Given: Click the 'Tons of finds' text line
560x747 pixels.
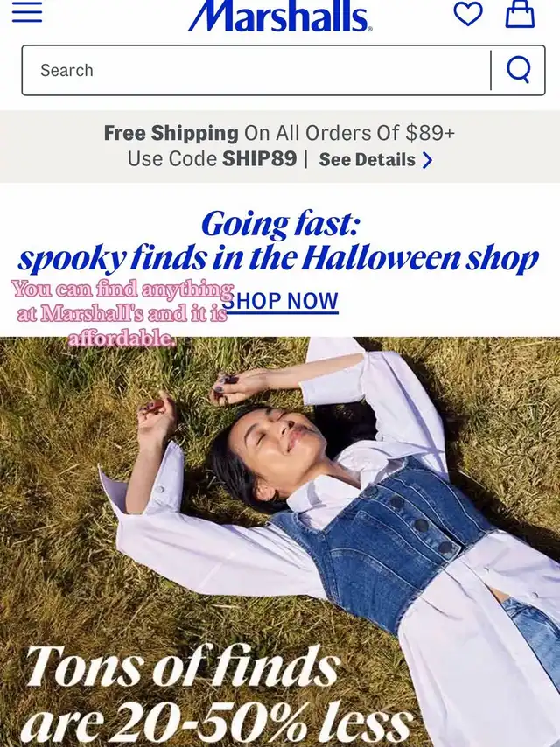Looking at the screenshot, I should pyautogui.click(x=183, y=665).
